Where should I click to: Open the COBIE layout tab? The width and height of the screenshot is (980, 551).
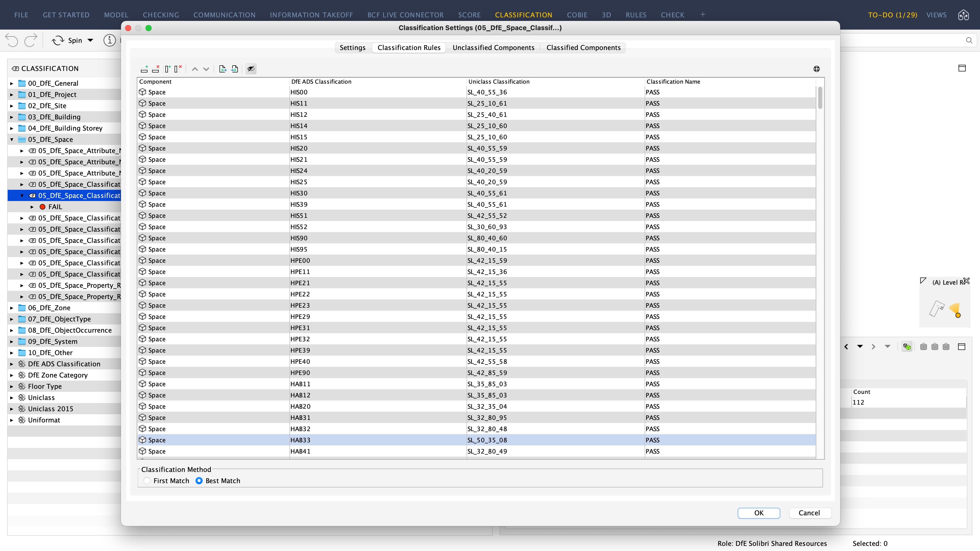pyautogui.click(x=577, y=15)
